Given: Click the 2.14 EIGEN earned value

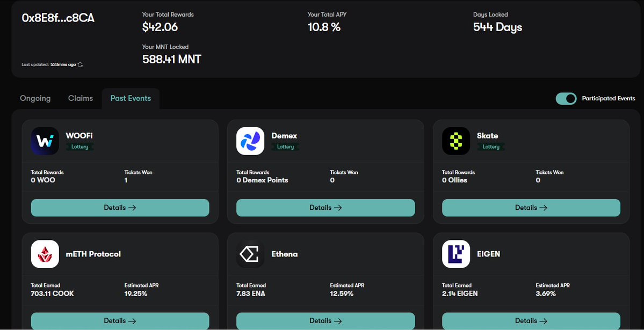Looking at the screenshot, I should tap(460, 294).
